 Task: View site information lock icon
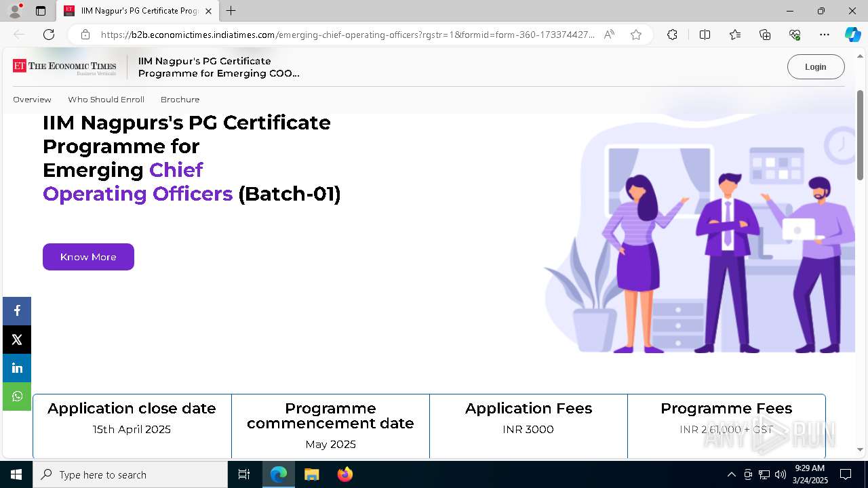85,35
